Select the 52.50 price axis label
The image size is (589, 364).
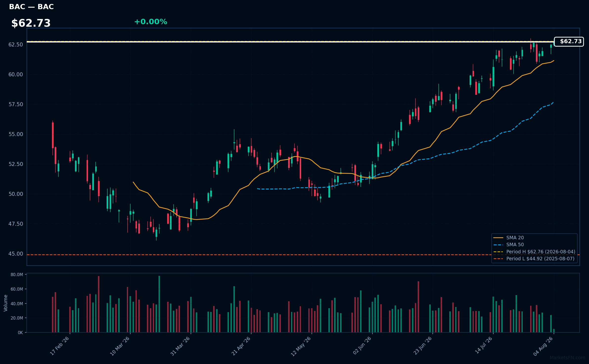pos(16,164)
